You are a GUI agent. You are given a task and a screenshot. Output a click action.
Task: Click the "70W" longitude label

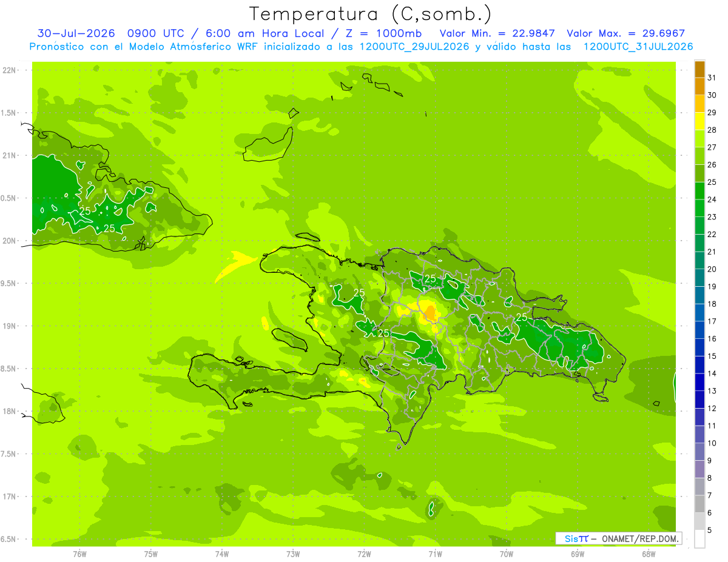(x=507, y=554)
